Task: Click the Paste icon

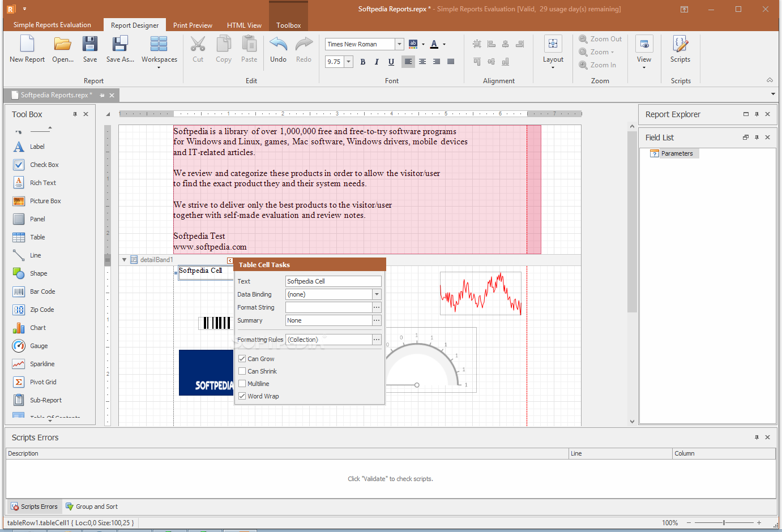Action: [249, 44]
